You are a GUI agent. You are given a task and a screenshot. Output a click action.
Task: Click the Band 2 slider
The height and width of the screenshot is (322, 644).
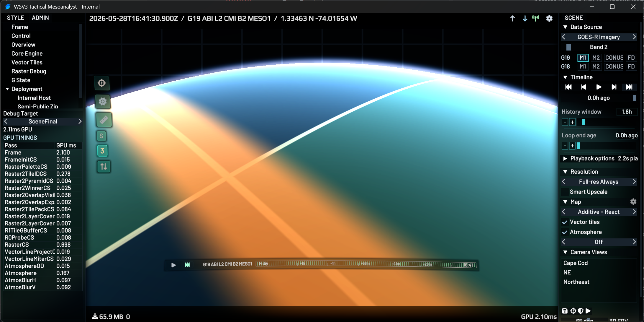click(x=599, y=47)
